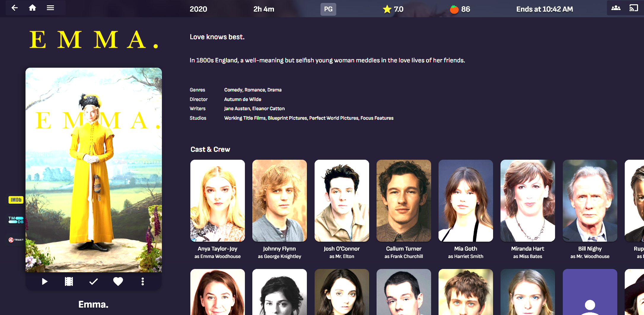Toggle the favorite heart
Image resolution: width=644 pixels, height=315 pixels.
click(118, 281)
